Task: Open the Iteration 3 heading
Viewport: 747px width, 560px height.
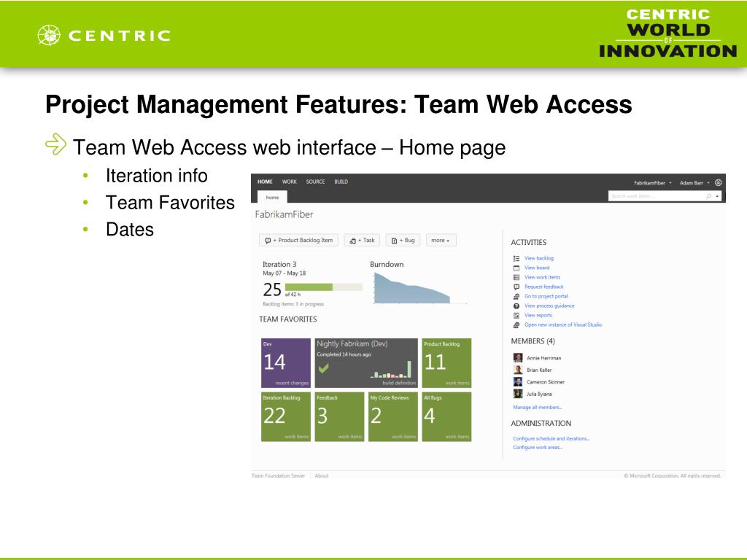Action: 279,264
